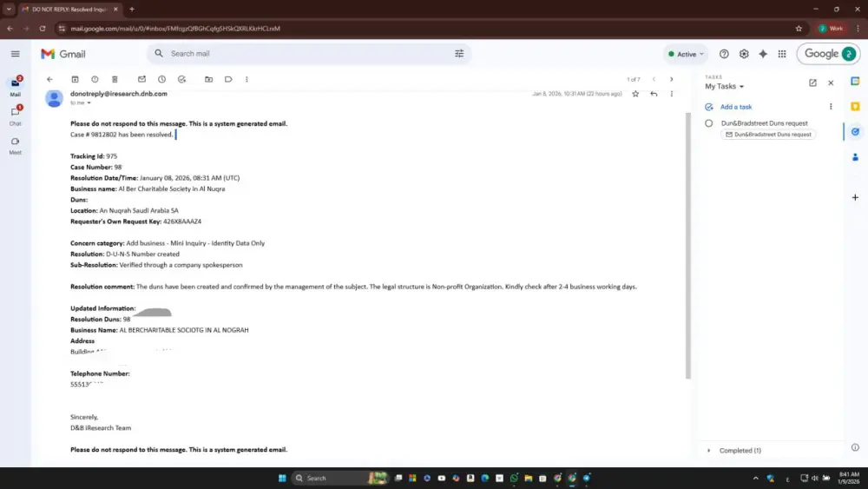
Task: Open message more options menu
Action: 672,94
